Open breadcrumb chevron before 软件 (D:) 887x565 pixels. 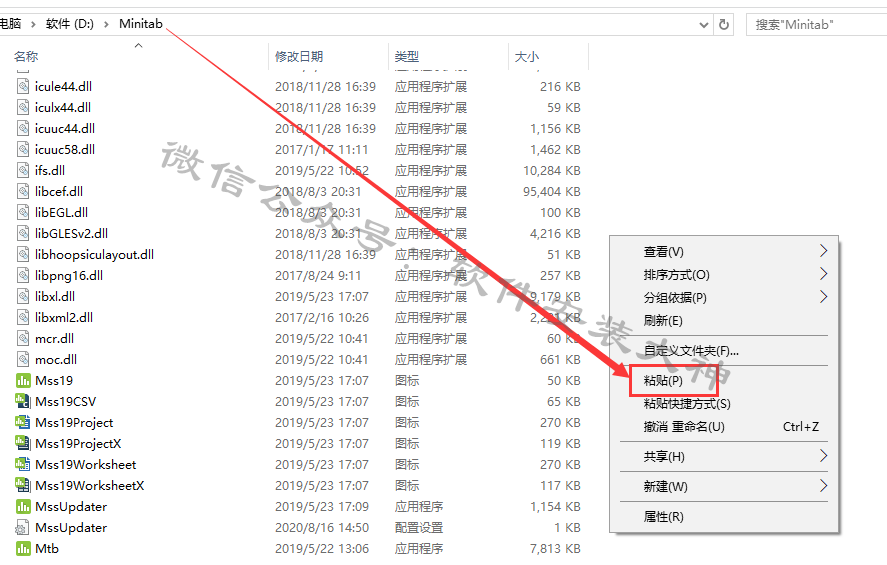click(33, 24)
